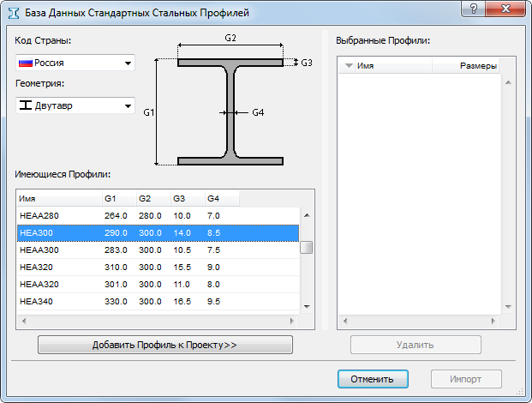
Task: Click left arrow of available profiles horizontal scrollbar
Action: coord(24,321)
